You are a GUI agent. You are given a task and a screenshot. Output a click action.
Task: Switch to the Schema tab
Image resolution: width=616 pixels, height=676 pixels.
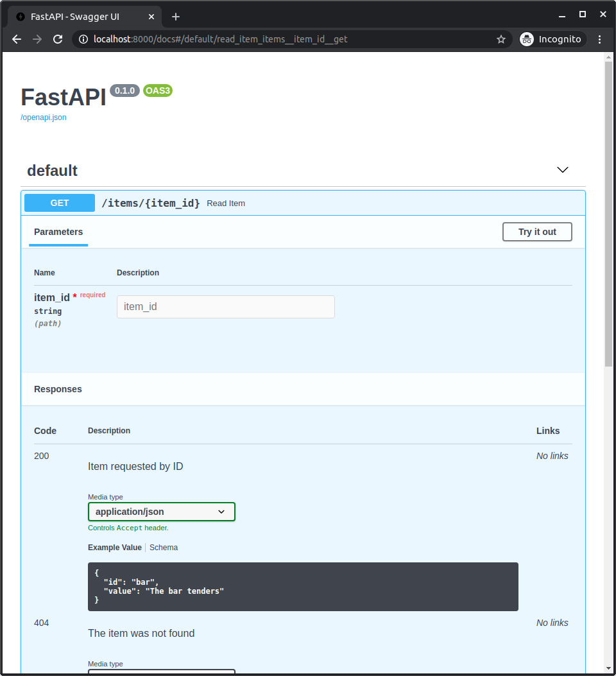click(x=164, y=548)
